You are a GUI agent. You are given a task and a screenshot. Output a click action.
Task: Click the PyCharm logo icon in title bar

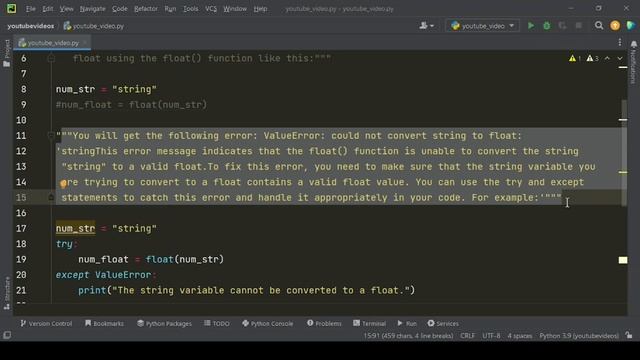(11, 9)
